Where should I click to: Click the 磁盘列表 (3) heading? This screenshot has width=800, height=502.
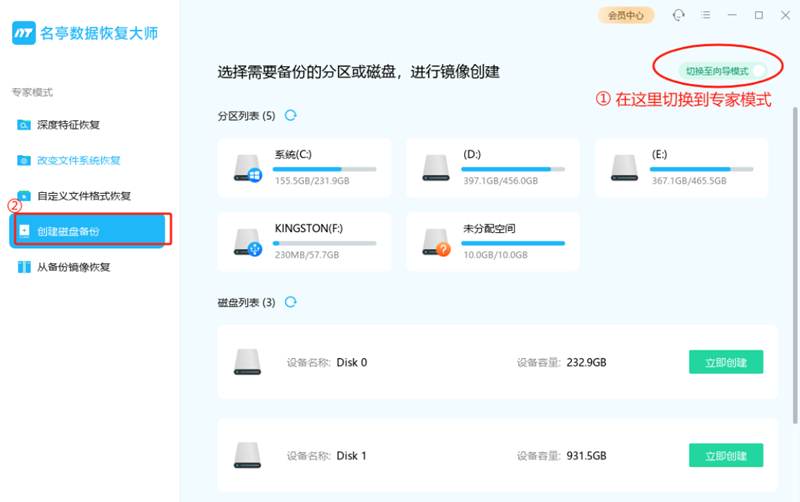[x=246, y=303]
